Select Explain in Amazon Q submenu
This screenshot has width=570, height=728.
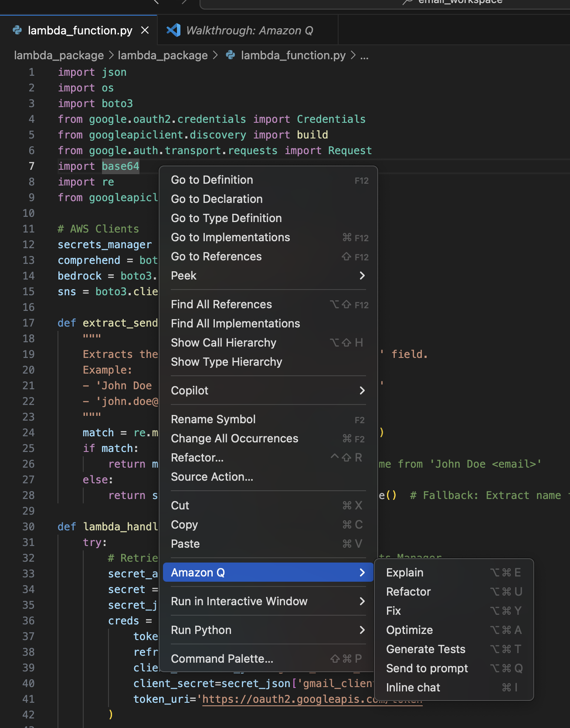(x=404, y=573)
